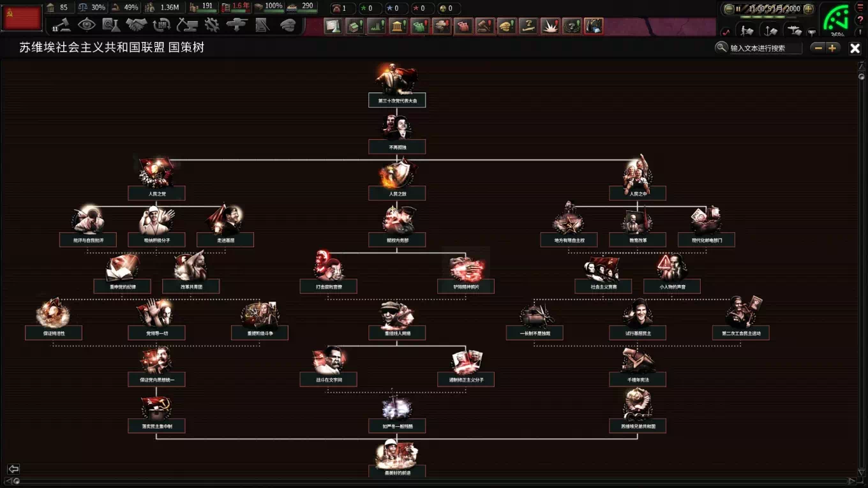The width and height of the screenshot is (868, 488).
Task: Open the 最美好的前途 focus
Action: coord(397,472)
